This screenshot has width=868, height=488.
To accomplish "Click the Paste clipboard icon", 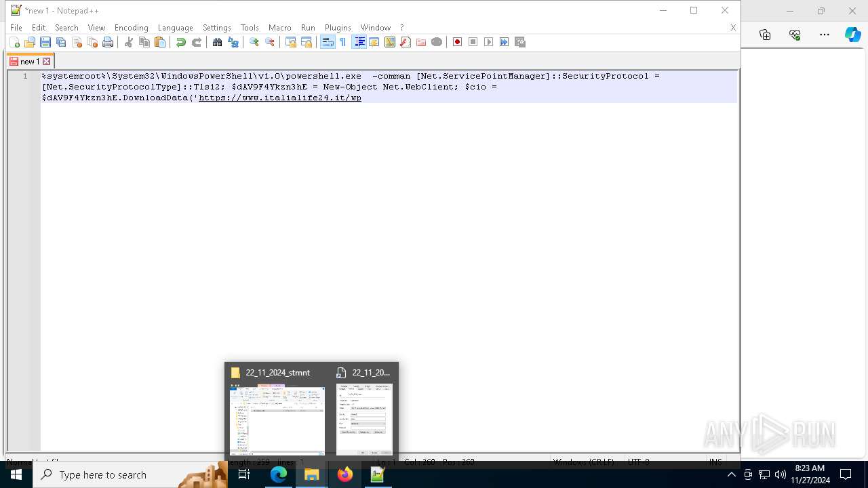I will click(160, 42).
